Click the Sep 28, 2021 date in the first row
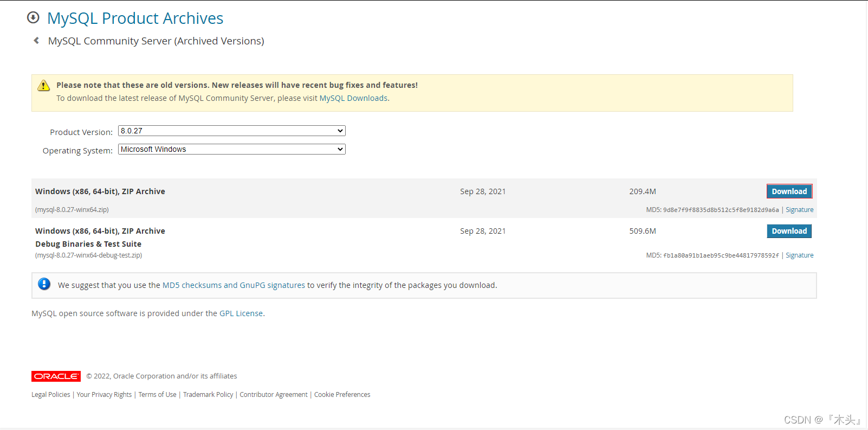The height and width of the screenshot is (430, 868). click(x=483, y=191)
